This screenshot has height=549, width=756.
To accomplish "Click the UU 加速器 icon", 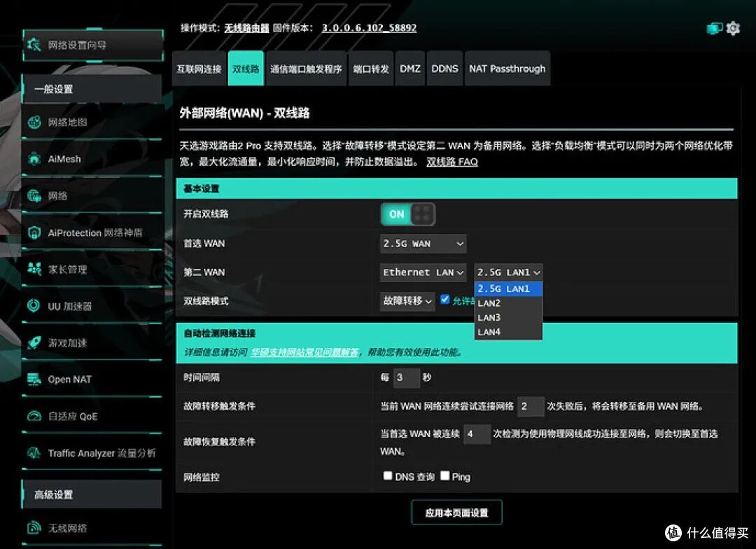I will pos(34,306).
